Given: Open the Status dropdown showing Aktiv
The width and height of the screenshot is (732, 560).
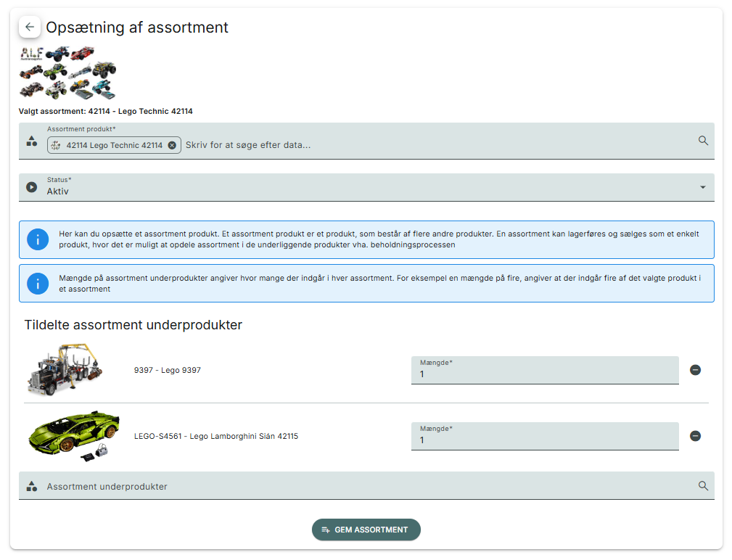Looking at the screenshot, I should pyautogui.click(x=366, y=188).
